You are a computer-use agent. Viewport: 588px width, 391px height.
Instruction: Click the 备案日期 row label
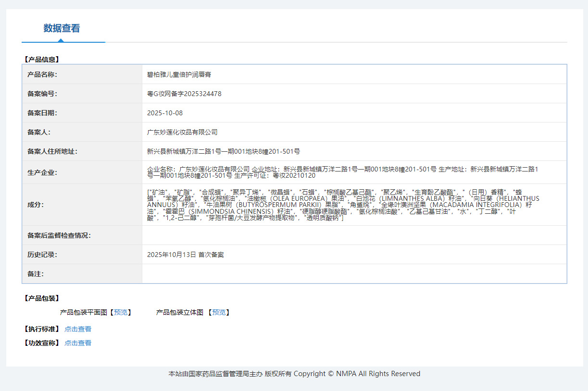(x=42, y=113)
